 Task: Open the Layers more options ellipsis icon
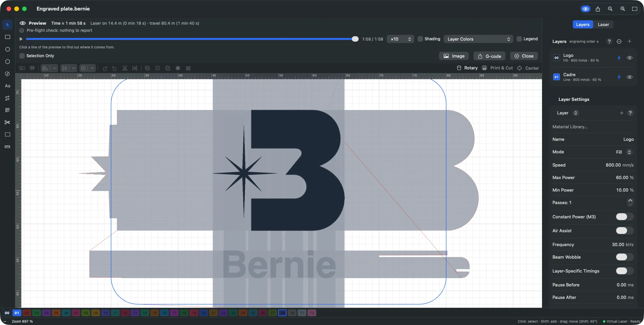pos(619,41)
